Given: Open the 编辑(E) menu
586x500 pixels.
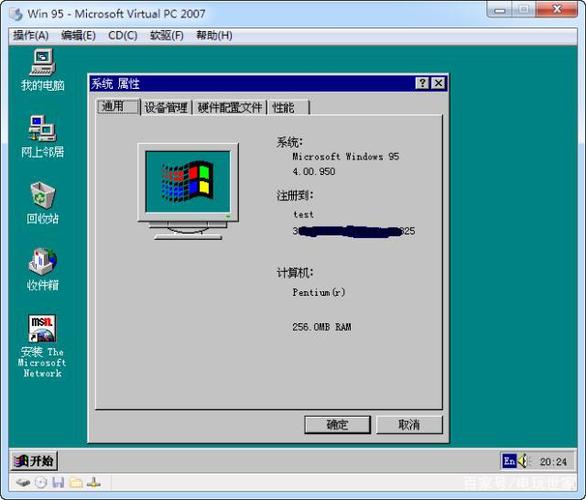Looking at the screenshot, I should [78, 36].
